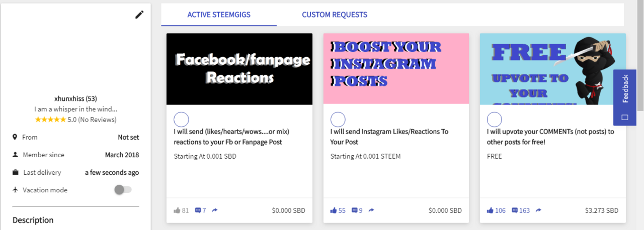The image size is (644, 230).
Task: Open the Feedback side button
Action: (625, 97)
